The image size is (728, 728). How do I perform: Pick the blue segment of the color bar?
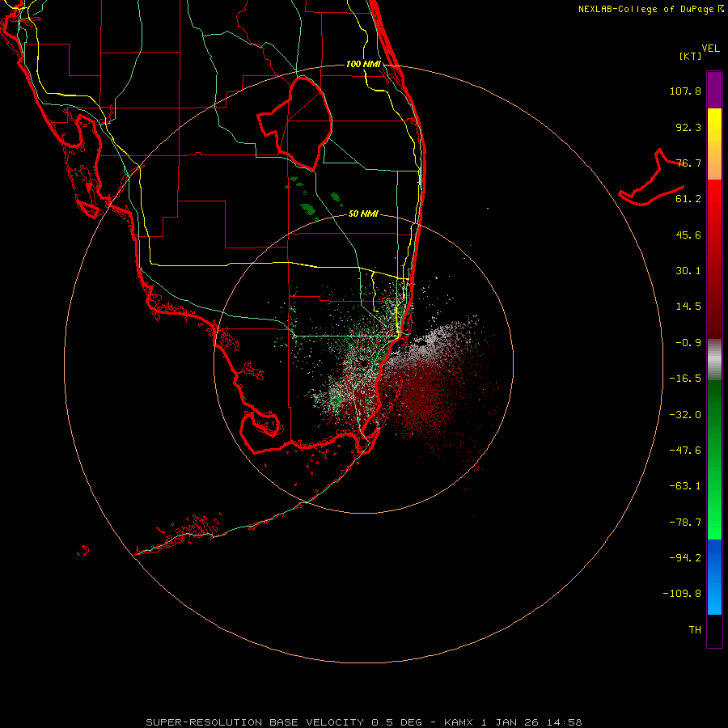714,576
